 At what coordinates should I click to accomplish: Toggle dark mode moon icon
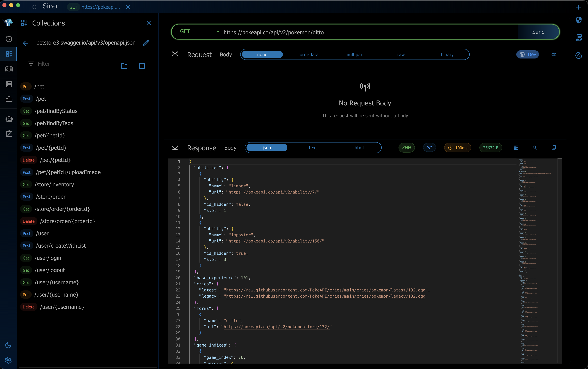[8, 345]
